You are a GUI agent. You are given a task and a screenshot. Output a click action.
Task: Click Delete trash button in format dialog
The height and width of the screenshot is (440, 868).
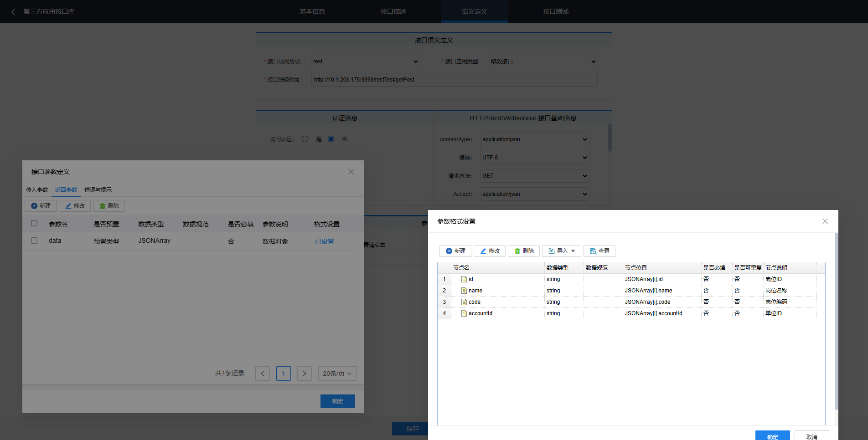click(x=524, y=251)
